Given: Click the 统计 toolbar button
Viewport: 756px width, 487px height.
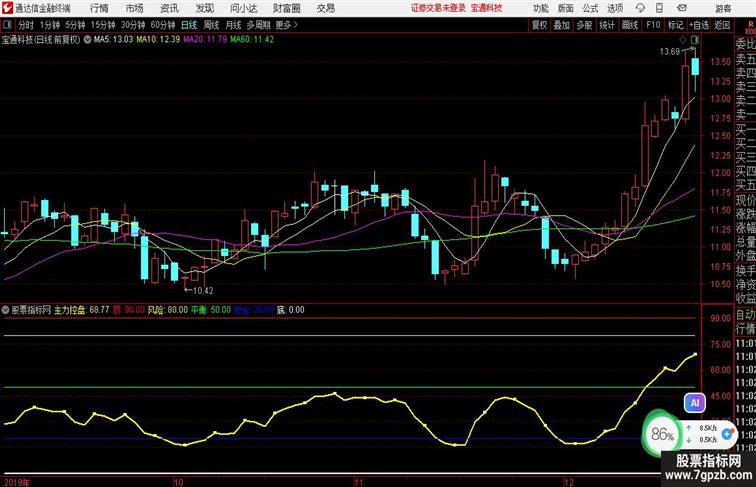Looking at the screenshot, I should point(607,25).
